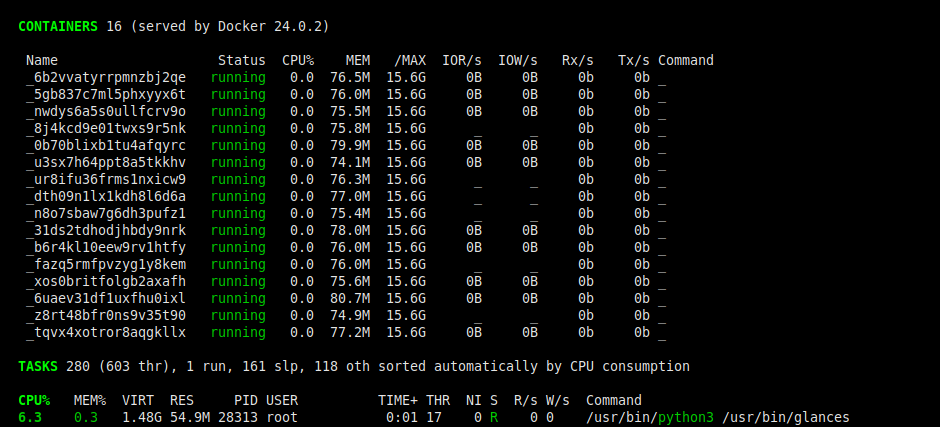Click the RES column header

click(x=182, y=401)
